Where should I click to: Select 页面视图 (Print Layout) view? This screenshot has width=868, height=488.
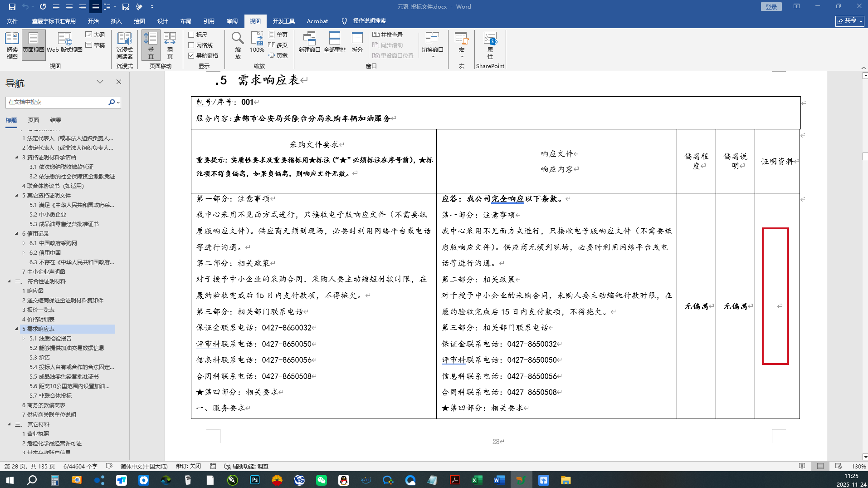(34, 45)
